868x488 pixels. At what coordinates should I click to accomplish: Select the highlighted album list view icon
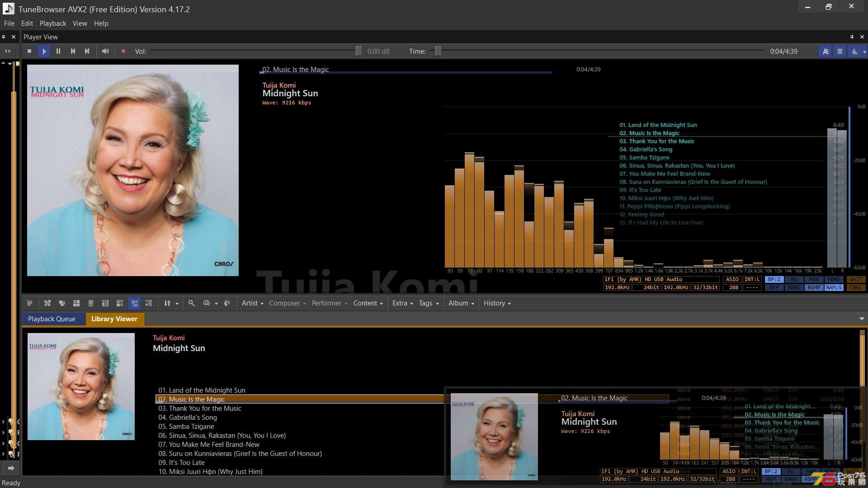134,303
